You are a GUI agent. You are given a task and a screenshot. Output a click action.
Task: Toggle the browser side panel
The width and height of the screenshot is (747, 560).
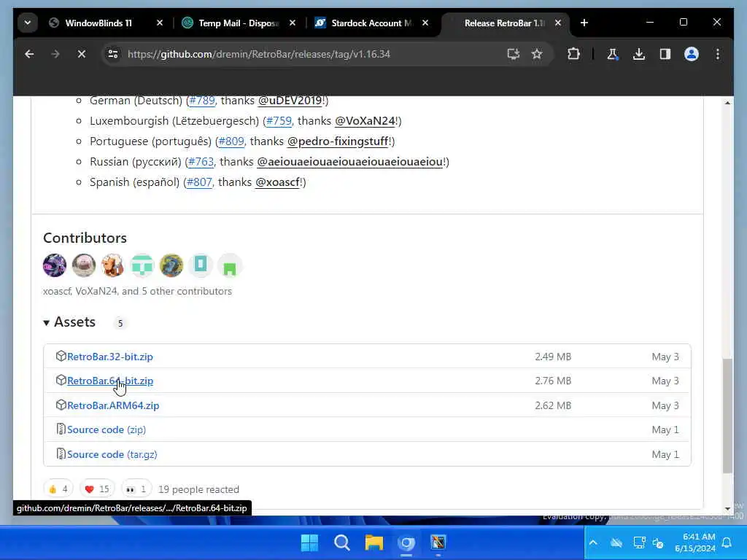tap(665, 54)
